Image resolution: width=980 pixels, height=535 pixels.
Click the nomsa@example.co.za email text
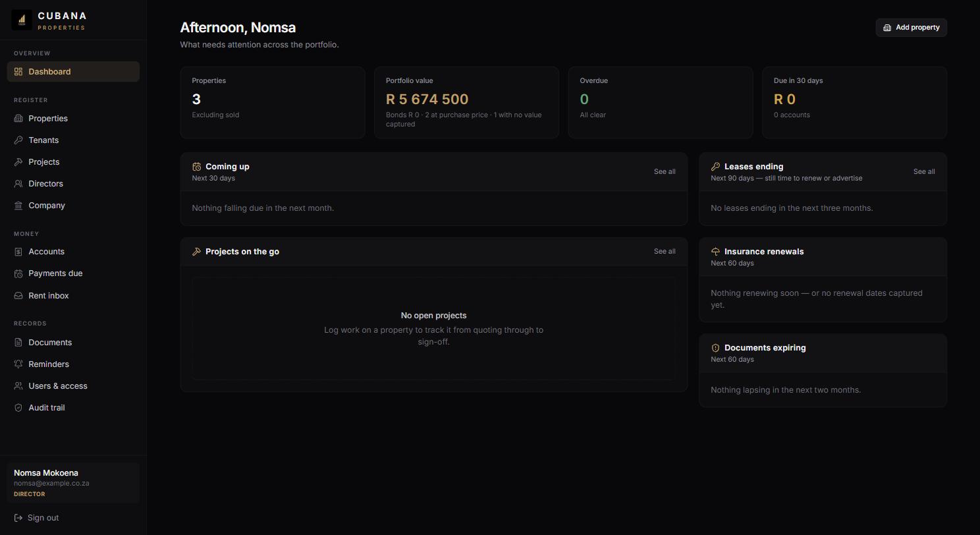point(51,483)
